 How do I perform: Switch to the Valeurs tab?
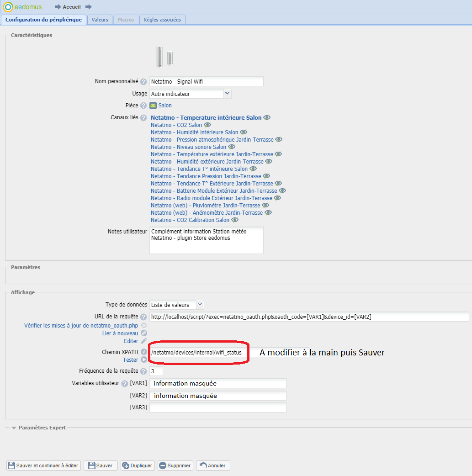(100, 20)
